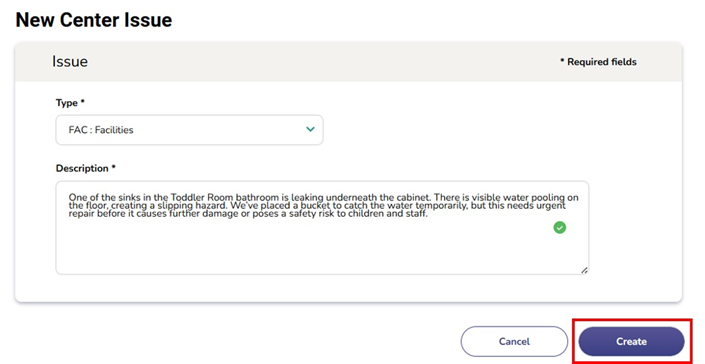Click the word 'bucket' in description

click(315, 205)
